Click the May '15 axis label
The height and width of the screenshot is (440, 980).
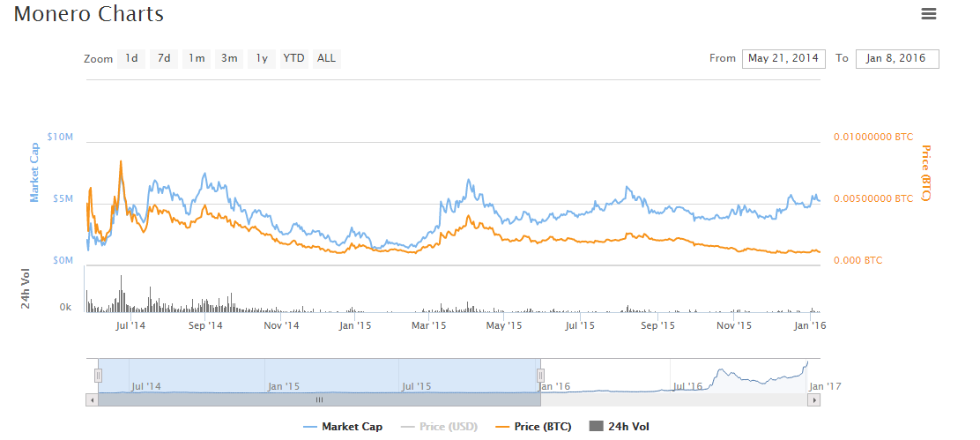(504, 325)
